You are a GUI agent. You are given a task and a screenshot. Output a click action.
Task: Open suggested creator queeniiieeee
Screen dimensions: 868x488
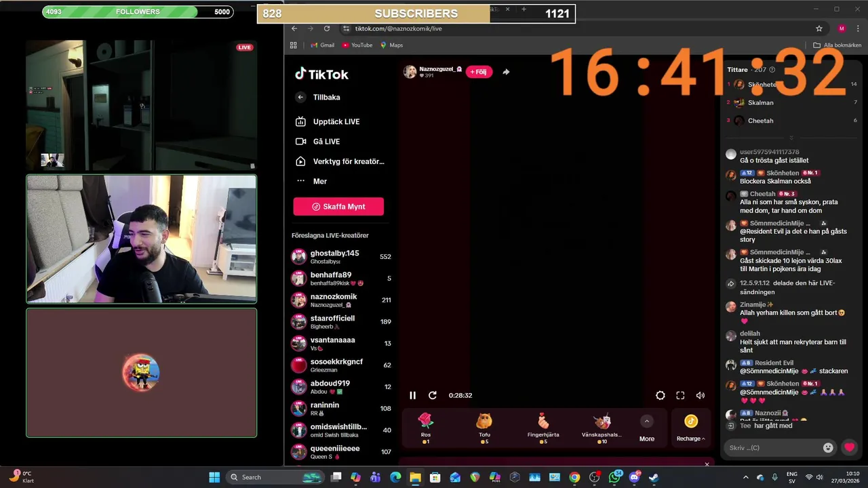click(x=341, y=452)
